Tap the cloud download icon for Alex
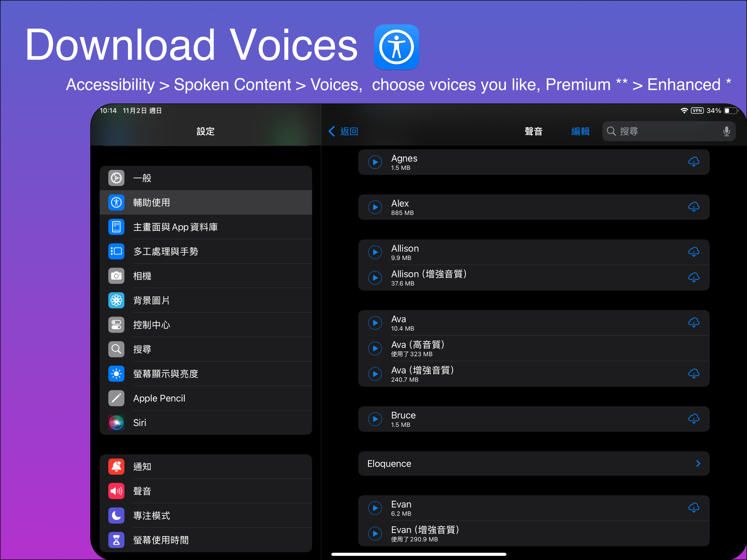This screenshot has width=747, height=560. tap(693, 207)
